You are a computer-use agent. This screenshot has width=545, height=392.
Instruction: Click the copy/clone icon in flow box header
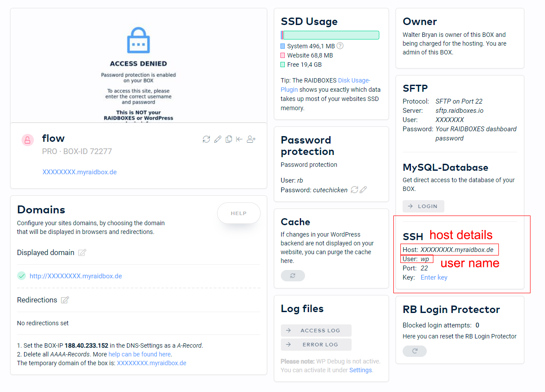point(229,139)
